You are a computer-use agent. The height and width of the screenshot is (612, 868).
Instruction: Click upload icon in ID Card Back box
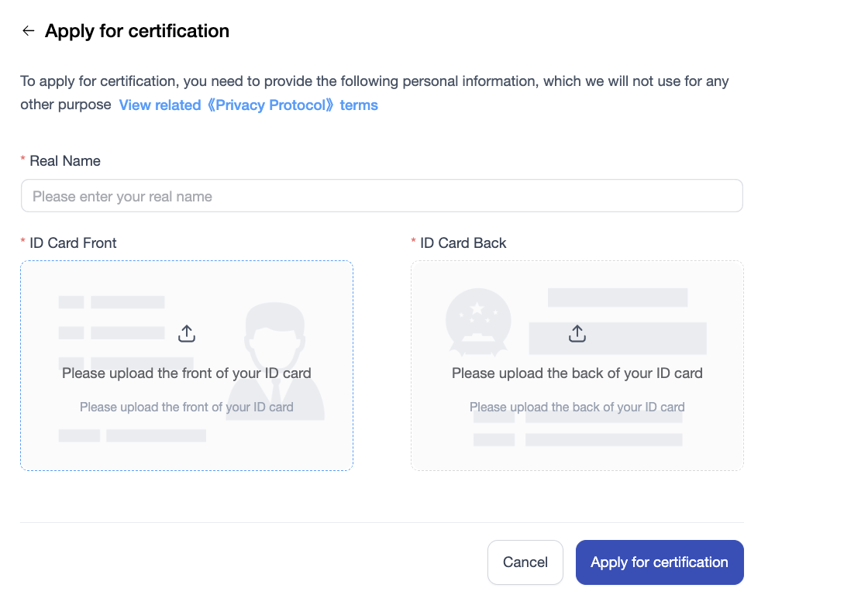577,333
